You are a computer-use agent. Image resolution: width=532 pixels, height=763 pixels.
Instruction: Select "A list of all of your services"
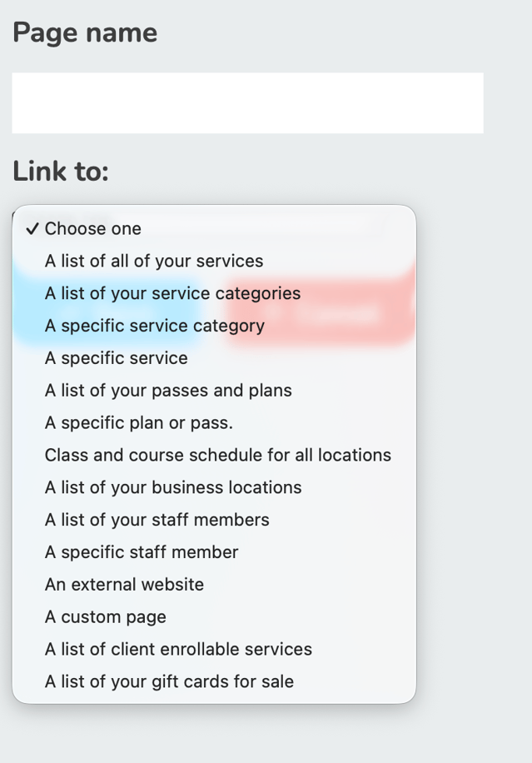point(153,261)
